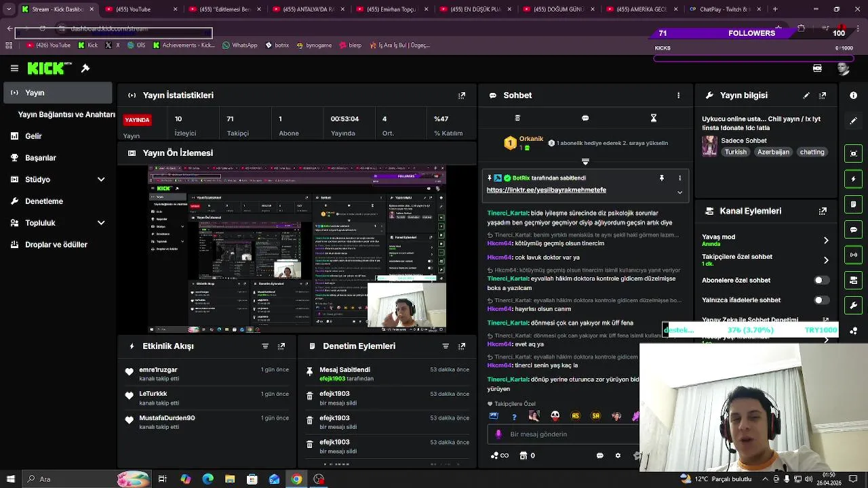This screenshot has width=868, height=488.
Task: Open Yayın Bağlantısı ve Anahtarı page
Action: pyautogui.click(x=66, y=115)
